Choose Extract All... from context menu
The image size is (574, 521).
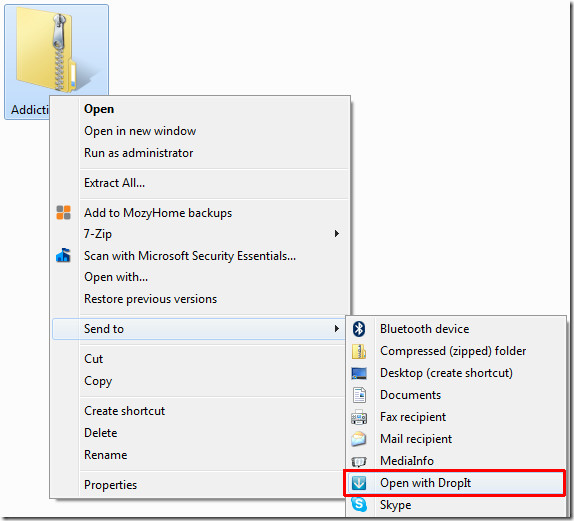tap(114, 183)
